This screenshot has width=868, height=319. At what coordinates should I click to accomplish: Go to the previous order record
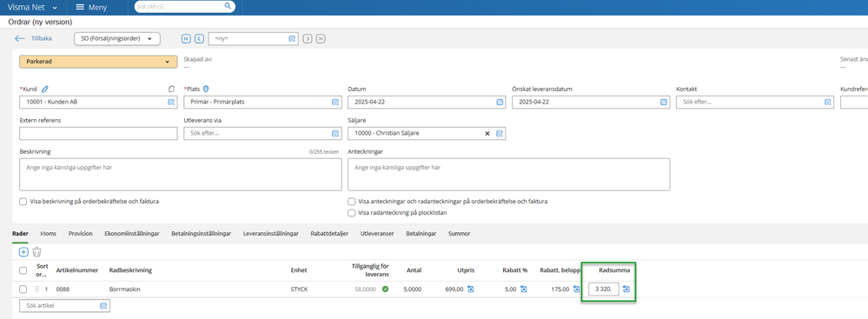(199, 39)
